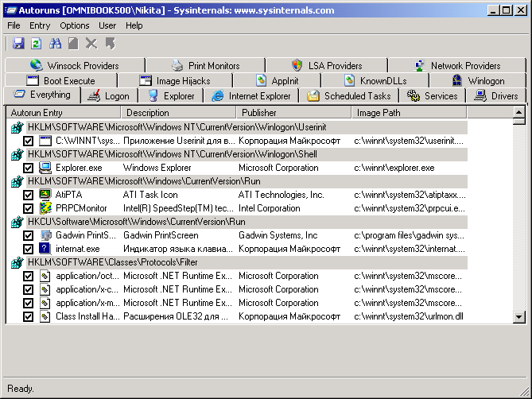Image resolution: width=532 pixels, height=399 pixels.
Task: Sort by Description column header
Action: coord(178,113)
